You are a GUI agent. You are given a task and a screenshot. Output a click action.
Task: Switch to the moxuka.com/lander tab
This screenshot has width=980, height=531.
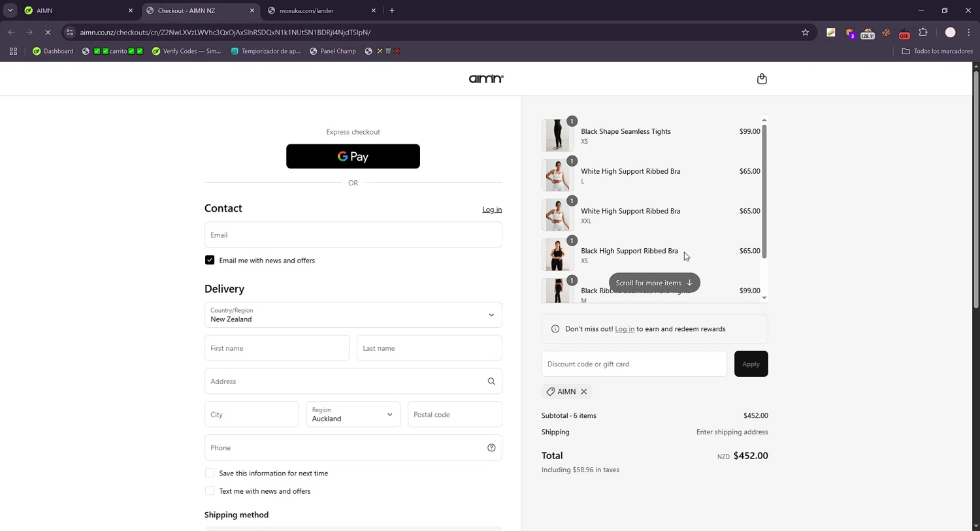click(x=322, y=10)
